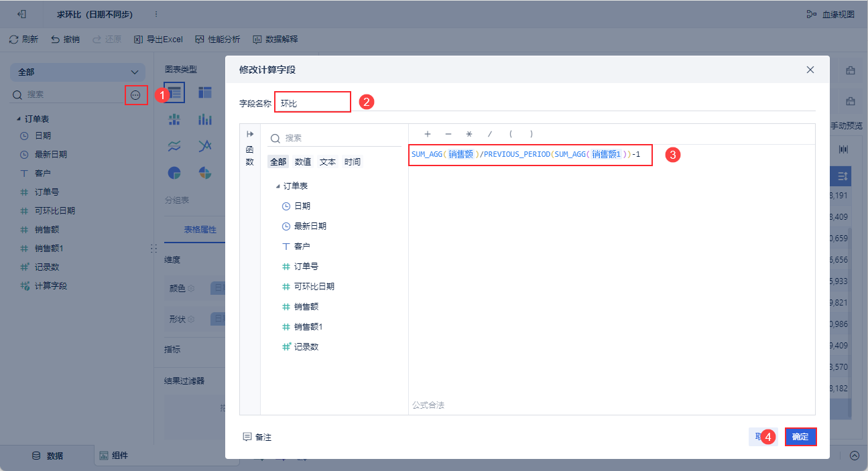The width and height of the screenshot is (868, 471).
Task: Insert the plus operator symbol
Action: coord(428,134)
